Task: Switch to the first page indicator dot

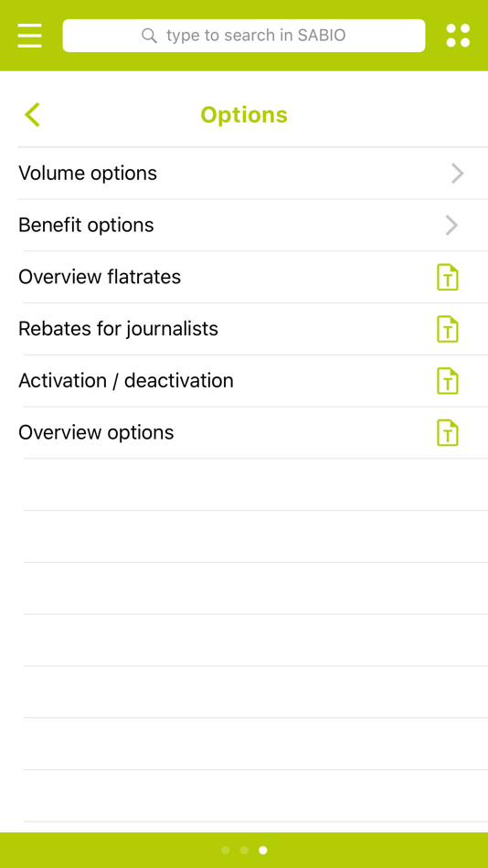Action: 225,851
